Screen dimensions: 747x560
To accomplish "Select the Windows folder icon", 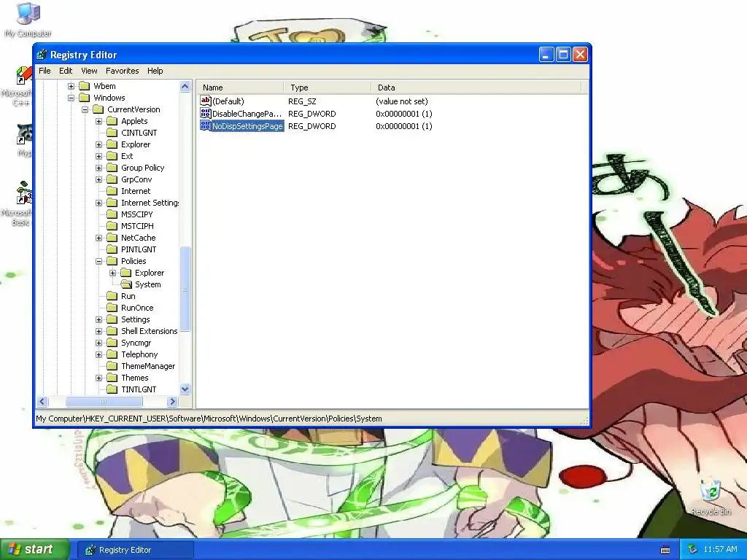I will [85, 98].
